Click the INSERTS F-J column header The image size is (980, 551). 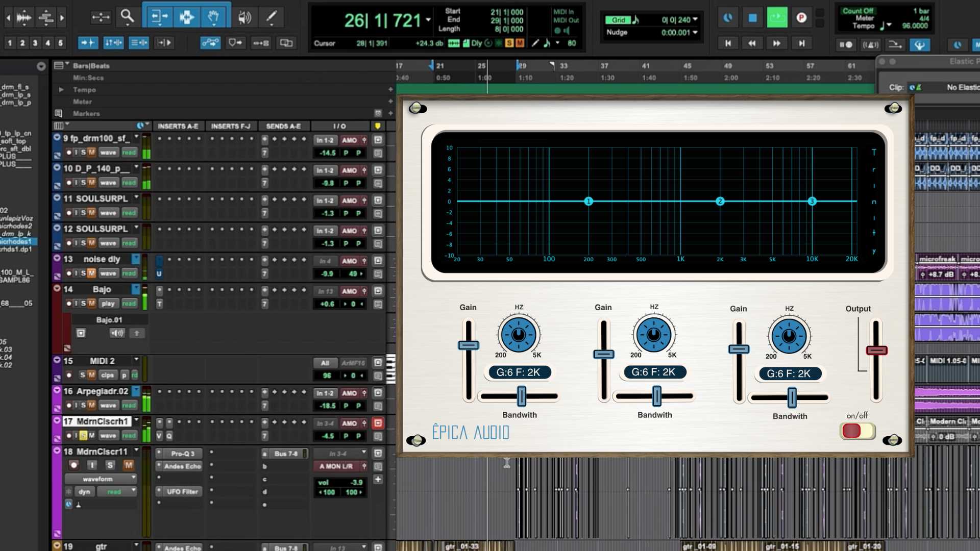231,126
